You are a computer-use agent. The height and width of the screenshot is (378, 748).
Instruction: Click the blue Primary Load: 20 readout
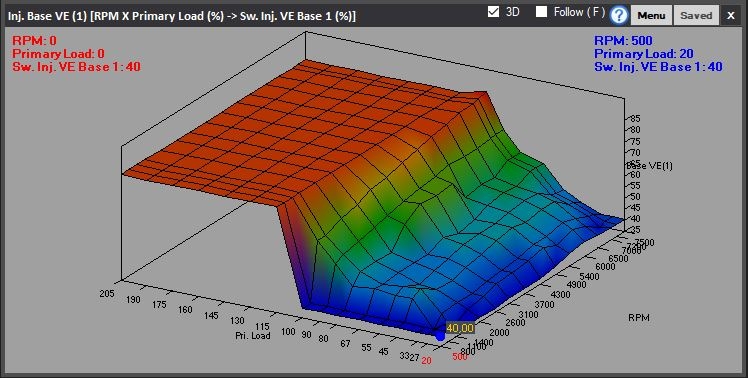click(644, 53)
